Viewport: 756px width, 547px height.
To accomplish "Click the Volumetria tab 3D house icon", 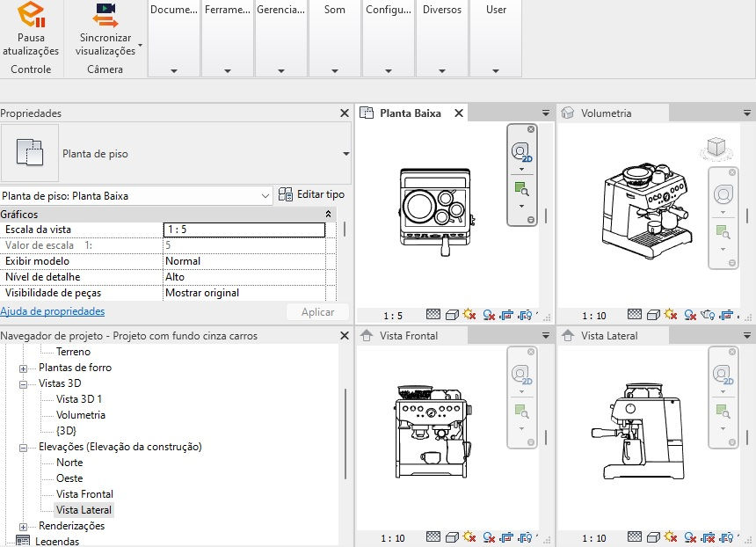I will coord(568,113).
